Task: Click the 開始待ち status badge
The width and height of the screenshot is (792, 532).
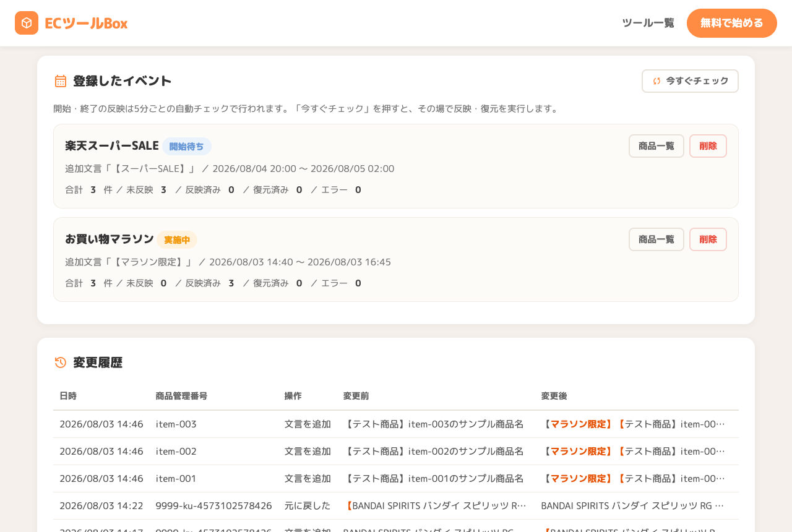Action: pos(187,147)
